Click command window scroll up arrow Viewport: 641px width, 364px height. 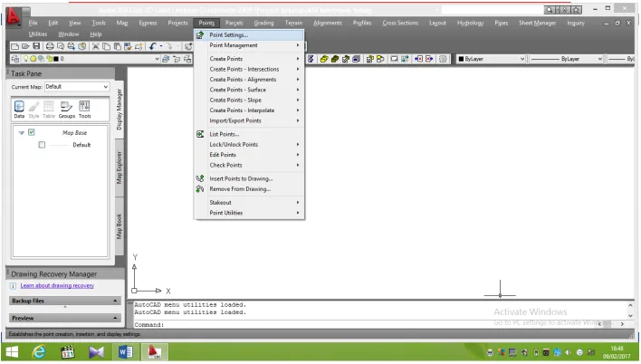click(631, 305)
